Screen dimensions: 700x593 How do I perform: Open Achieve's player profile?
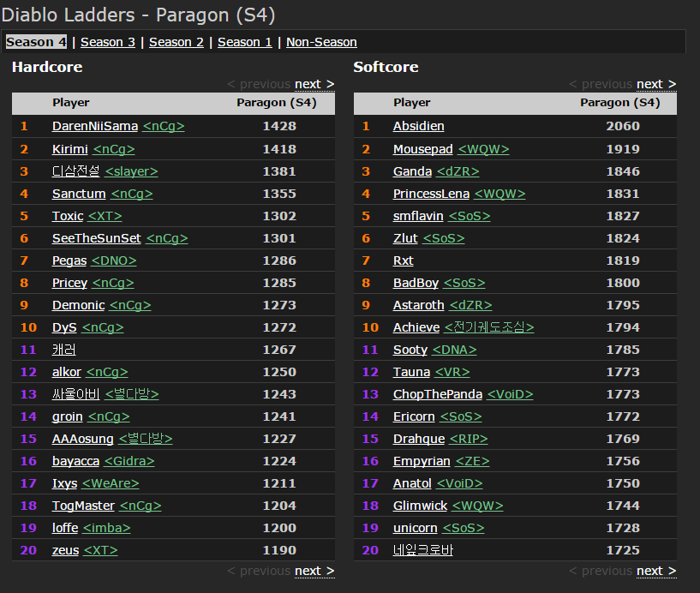click(416, 327)
